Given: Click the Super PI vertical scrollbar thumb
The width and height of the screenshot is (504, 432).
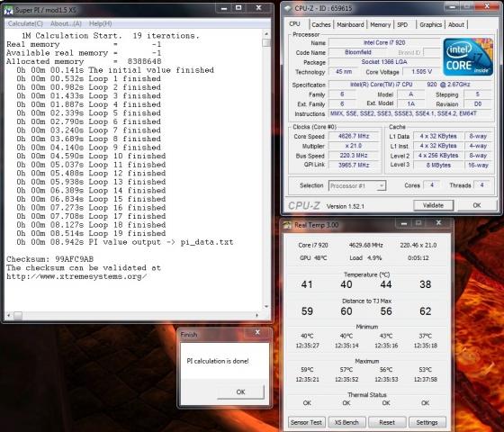Looking at the screenshot, I should pyautogui.click(x=266, y=43).
